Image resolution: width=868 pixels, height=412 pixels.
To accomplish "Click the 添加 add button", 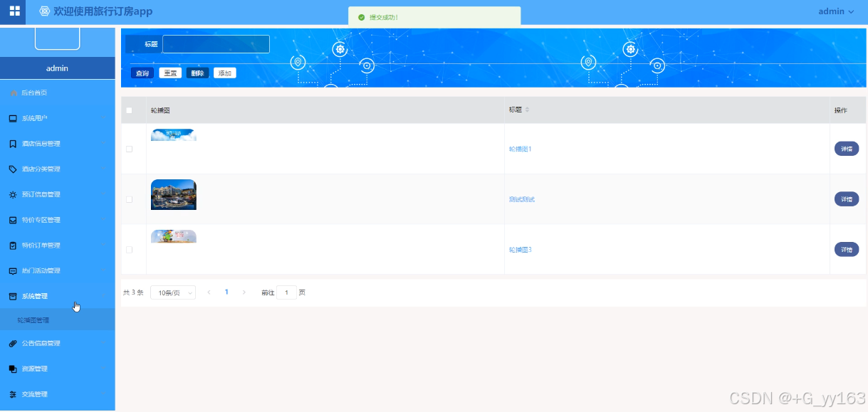I will click(225, 73).
